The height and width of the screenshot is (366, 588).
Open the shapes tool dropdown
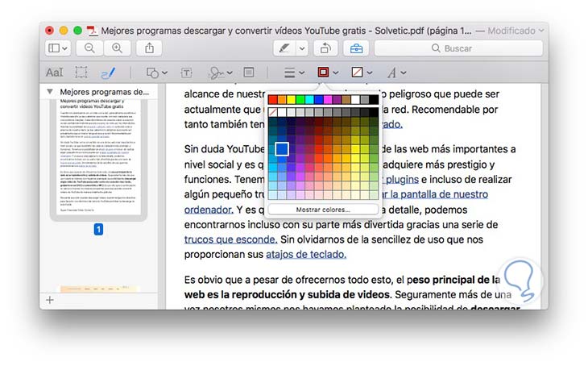pyautogui.click(x=157, y=73)
